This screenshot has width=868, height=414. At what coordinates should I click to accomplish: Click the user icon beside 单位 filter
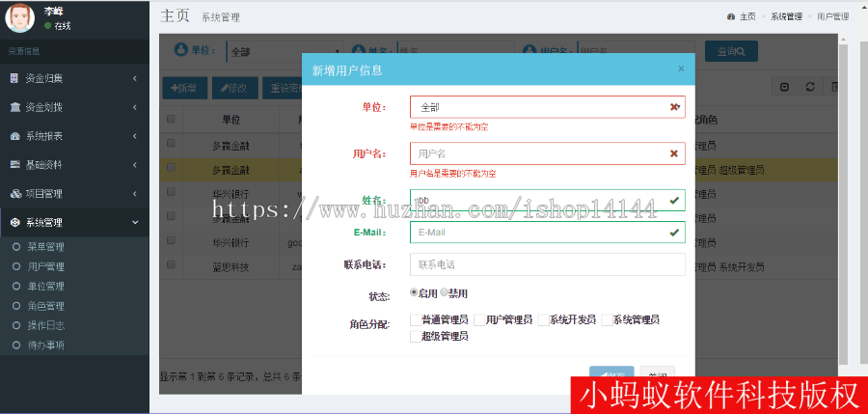click(180, 50)
